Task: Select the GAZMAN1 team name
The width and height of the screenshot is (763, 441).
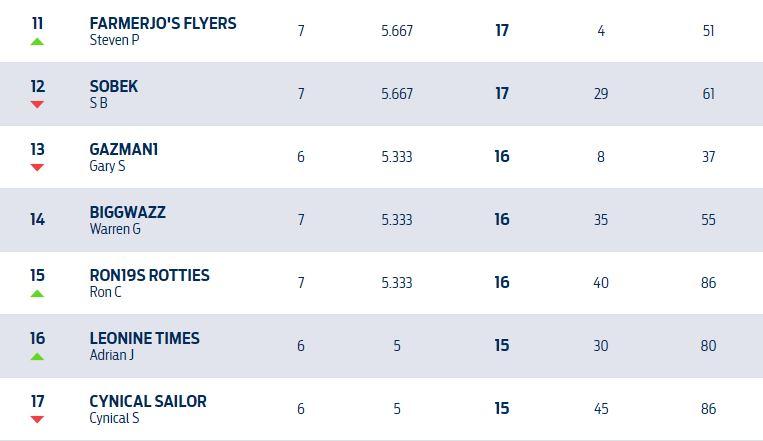Action: (x=124, y=149)
